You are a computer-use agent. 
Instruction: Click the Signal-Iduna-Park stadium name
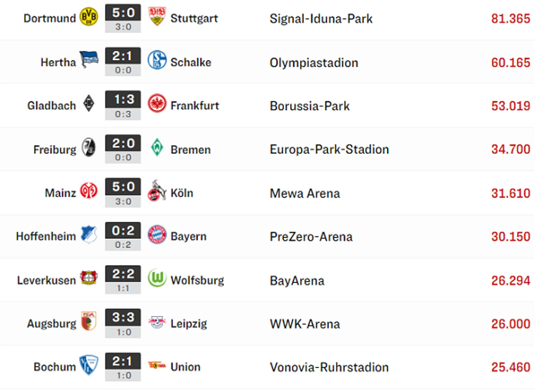point(321,19)
